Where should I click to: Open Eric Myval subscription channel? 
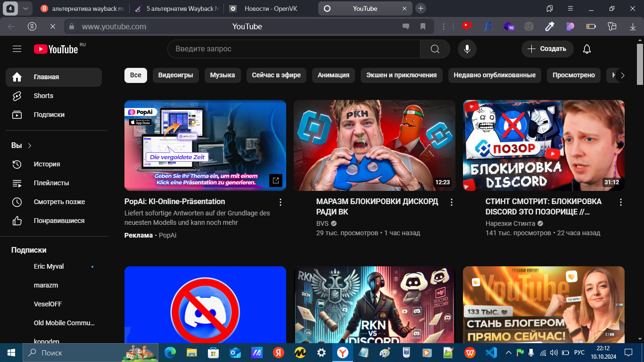49,266
